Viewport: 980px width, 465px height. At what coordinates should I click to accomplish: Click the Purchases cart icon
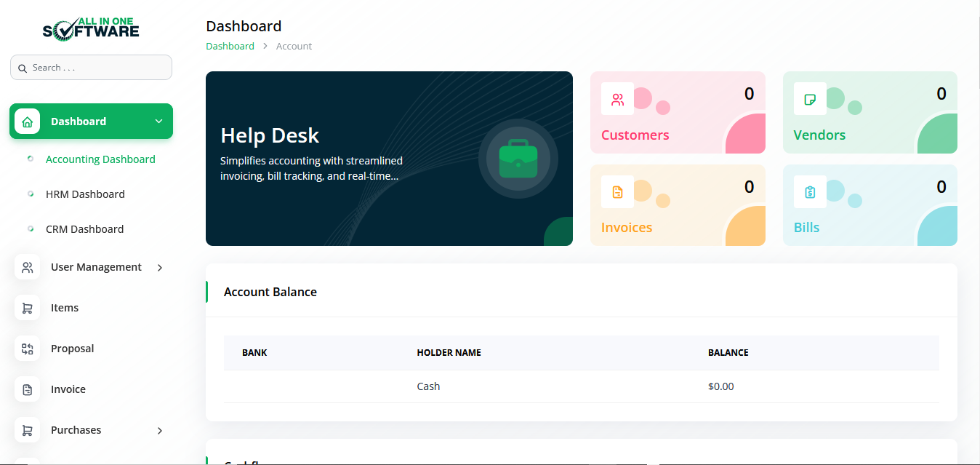tap(28, 430)
